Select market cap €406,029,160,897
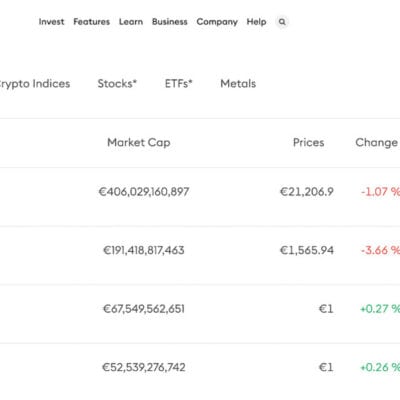Screen dimensions: 400x400 pyautogui.click(x=144, y=192)
